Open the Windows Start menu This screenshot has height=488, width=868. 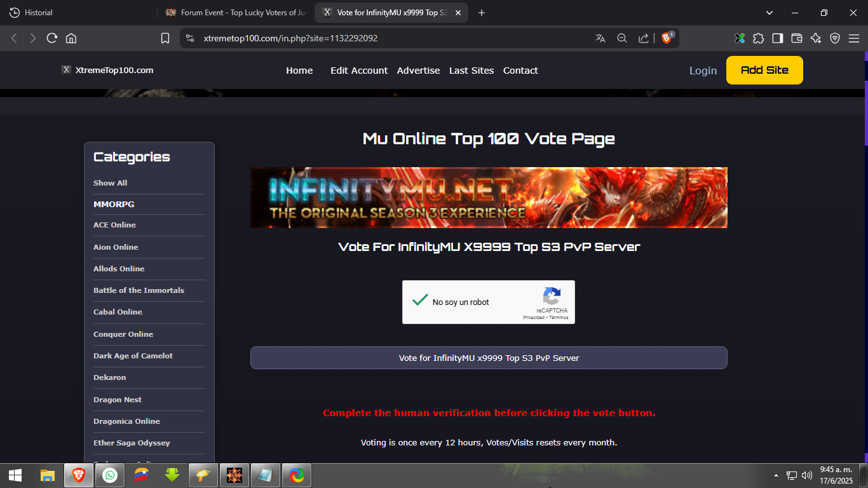[15, 475]
